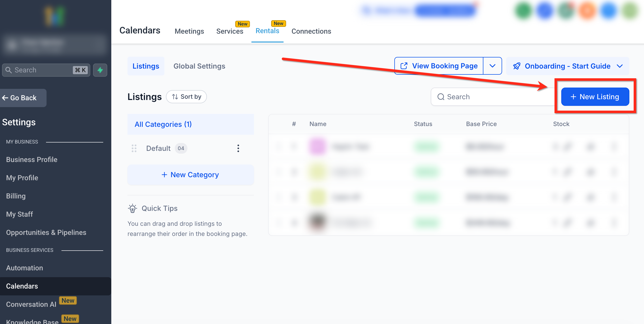Click the three-dot menu beside Default category
Image resolution: width=644 pixels, height=324 pixels.
pos(238,148)
